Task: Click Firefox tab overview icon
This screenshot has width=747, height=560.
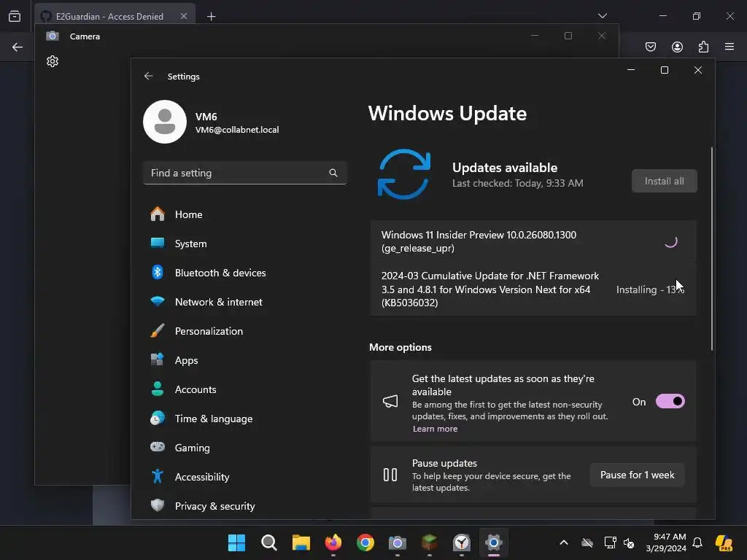Action: pyautogui.click(x=15, y=16)
